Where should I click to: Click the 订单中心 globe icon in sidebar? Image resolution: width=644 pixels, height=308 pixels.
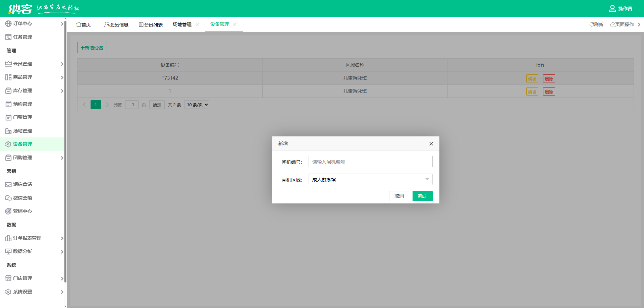[x=8, y=23]
